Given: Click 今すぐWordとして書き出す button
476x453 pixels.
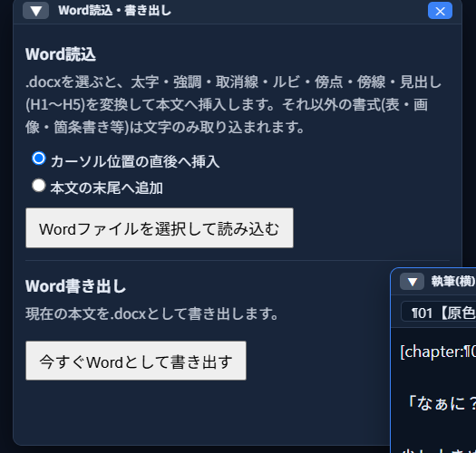Looking at the screenshot, I should coord(136,361).
